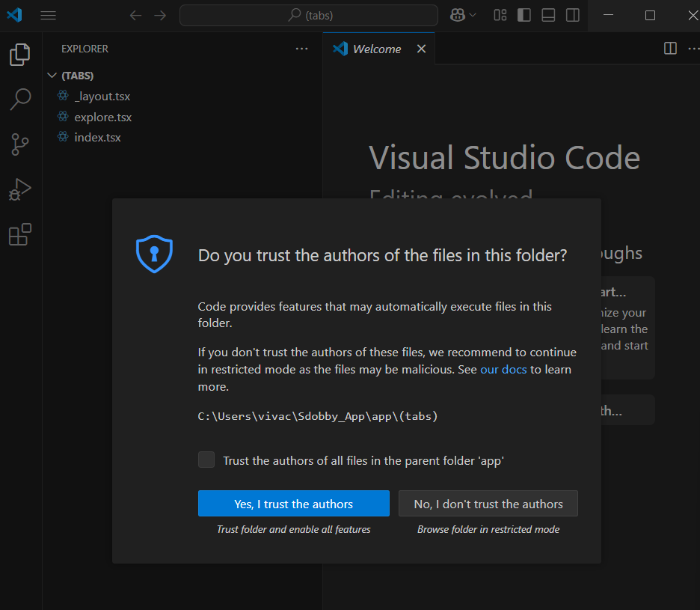The height and width of the screenshot is (610, 700).
Task: Go forward with the right arrow
Action: tap(160, 16)
